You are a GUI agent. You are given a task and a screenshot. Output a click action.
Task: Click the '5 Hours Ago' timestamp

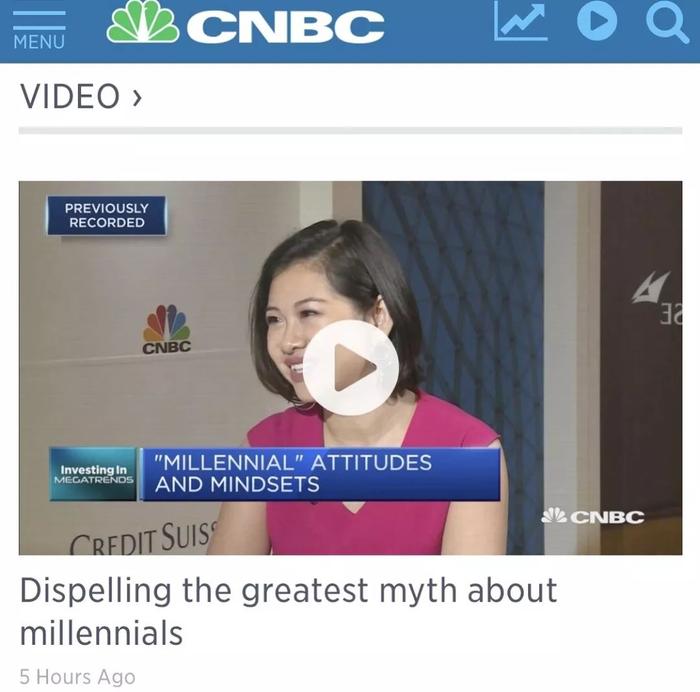tap(78, 677)
